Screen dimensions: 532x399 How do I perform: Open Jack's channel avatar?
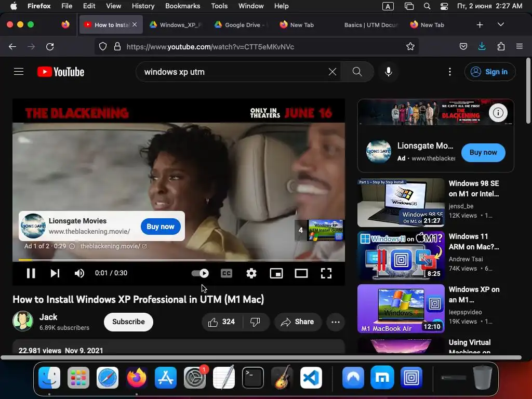[x=23, y=321]
